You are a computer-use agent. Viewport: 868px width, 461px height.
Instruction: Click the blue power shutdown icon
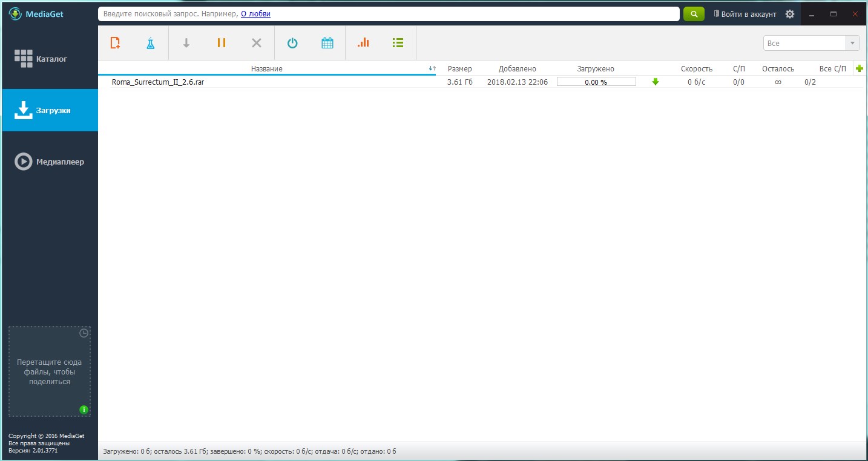292,43
